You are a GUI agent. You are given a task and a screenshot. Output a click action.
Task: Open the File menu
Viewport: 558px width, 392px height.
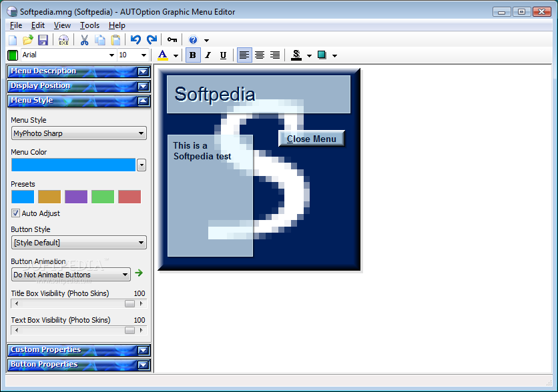(16, 25)
